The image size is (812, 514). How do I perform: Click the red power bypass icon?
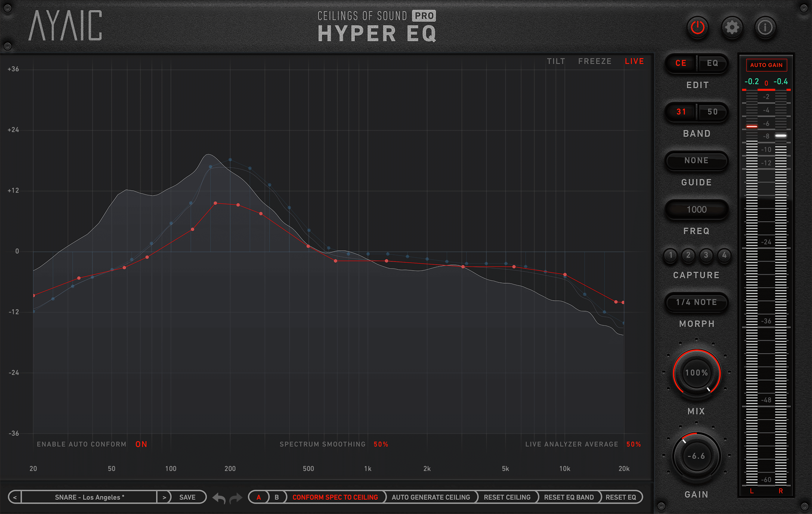tap(698, 28)
